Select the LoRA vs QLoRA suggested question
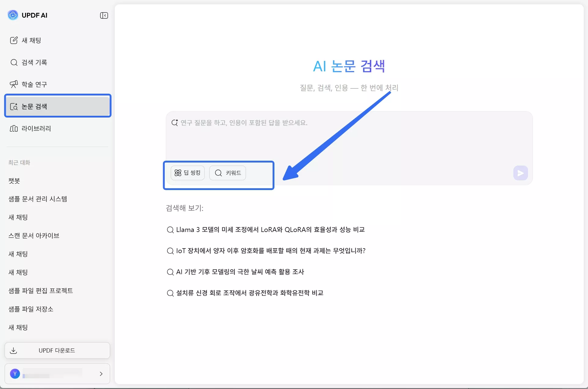588x389 pixels. pyautogui.click(x=270, y=230)
